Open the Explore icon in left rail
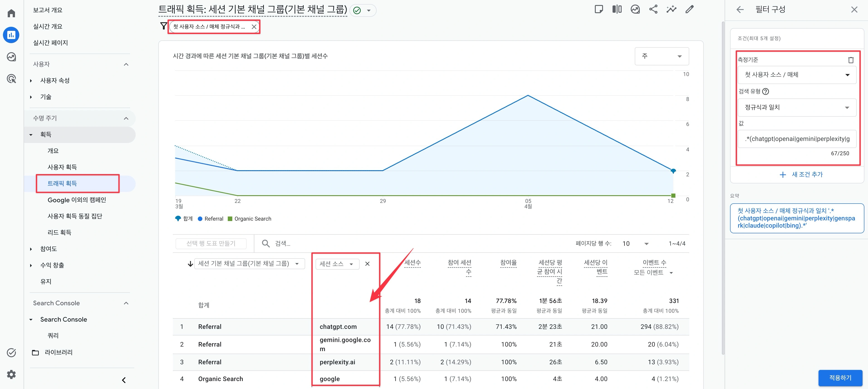The width and height of the screenshot is (868, 389). [x=11, y=57]
